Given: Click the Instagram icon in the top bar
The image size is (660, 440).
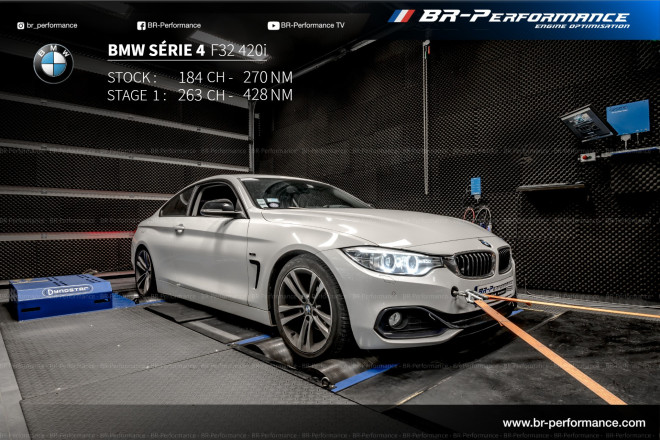Looking at the screenshot, I should point(20,25).
